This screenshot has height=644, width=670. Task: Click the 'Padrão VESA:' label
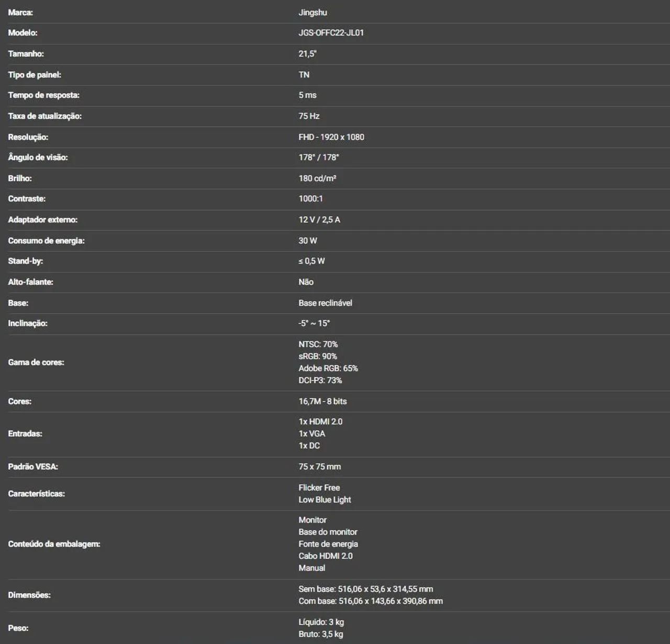pyautogui.click(x=33, y=467)
